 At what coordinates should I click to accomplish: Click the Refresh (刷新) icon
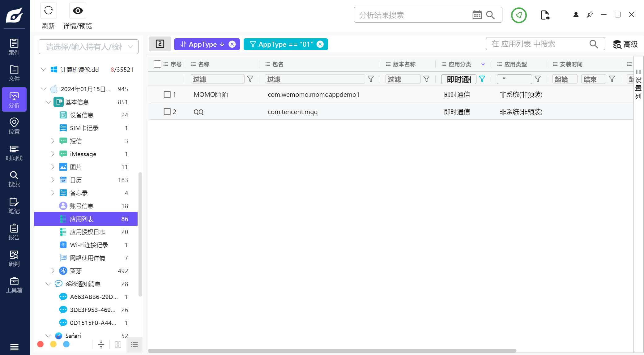[x=48, y=11]
